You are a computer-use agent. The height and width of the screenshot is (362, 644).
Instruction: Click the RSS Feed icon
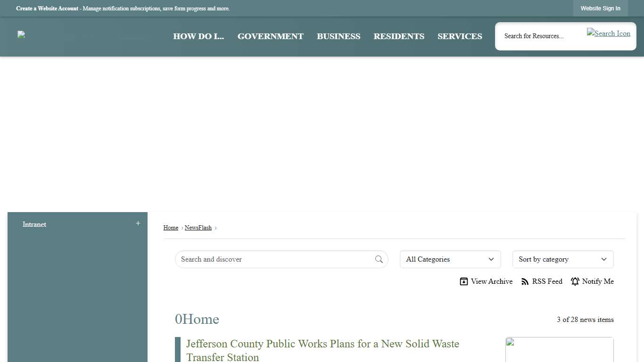(x=525, y=281)
